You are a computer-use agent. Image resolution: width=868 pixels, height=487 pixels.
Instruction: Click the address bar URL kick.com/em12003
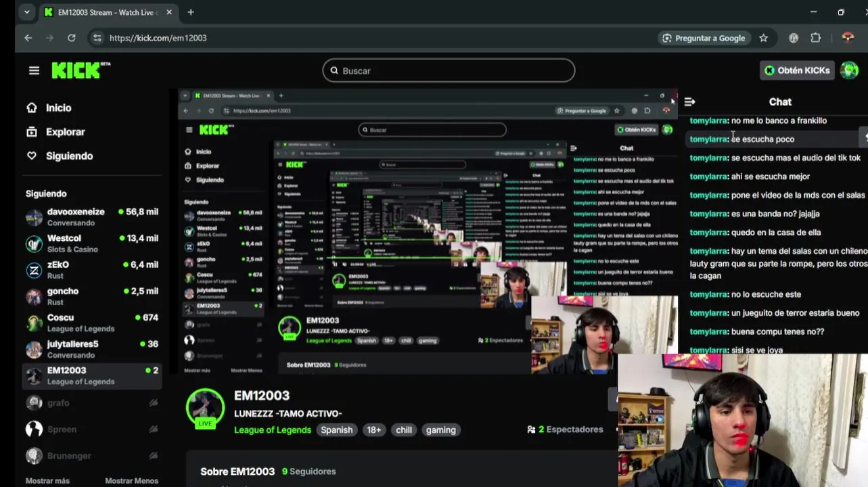158,38
